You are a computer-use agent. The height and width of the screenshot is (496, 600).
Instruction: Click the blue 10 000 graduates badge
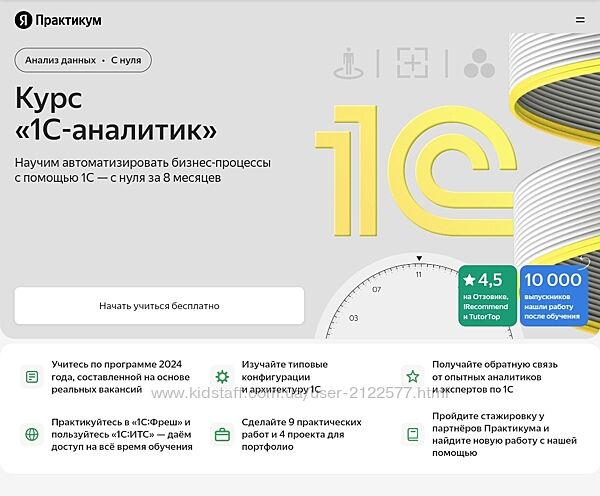coord(551,295)
